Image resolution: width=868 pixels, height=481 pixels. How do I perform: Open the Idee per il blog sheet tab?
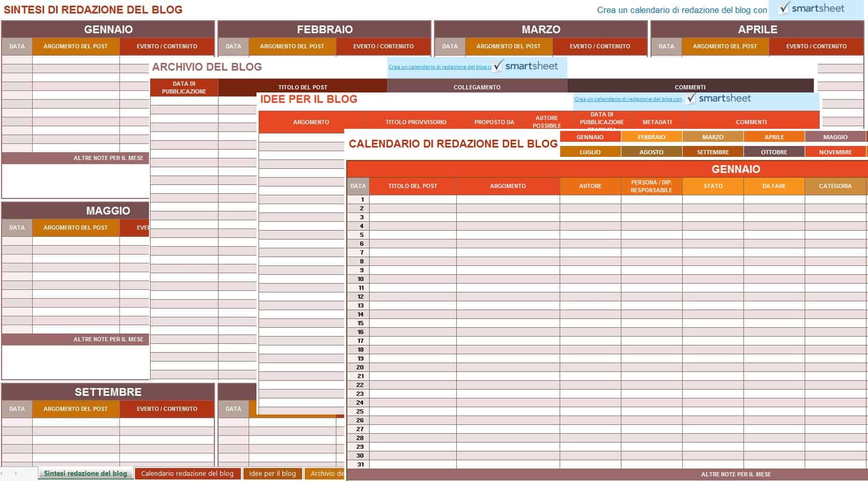[272, 473]
